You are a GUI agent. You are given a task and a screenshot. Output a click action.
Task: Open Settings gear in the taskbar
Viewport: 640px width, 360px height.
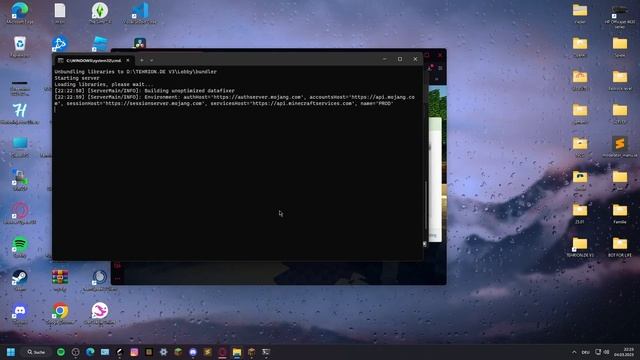coord(163,352)
